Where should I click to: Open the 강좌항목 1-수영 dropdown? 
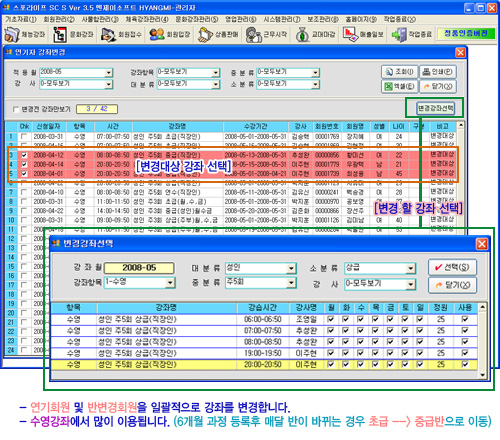[170, 283]
